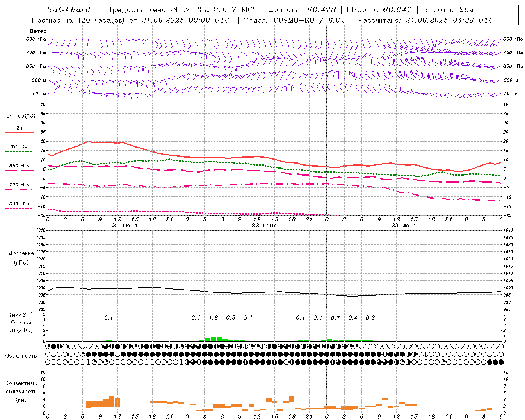Click the 0.7 precipitation amount

point(336,318)
